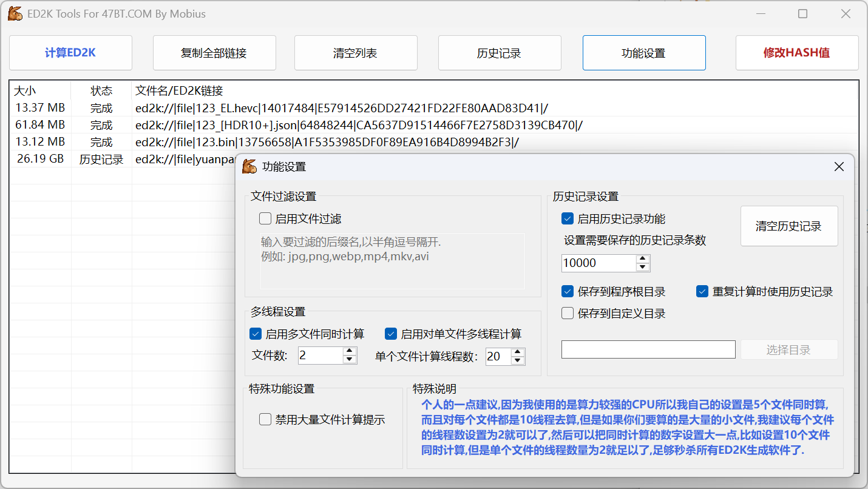Toggle 启用历史记录功能 checkbox
The image size is (868, 489).
568,219
